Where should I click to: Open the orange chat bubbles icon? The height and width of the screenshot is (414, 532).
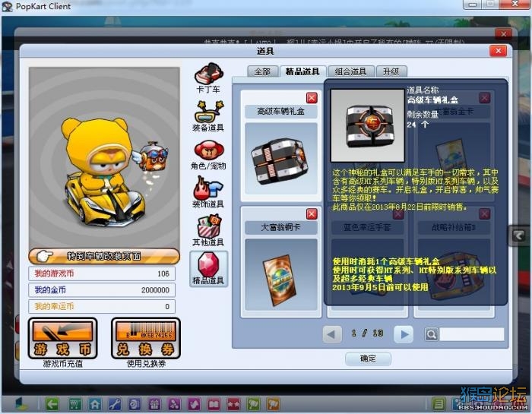pos(274,404)
